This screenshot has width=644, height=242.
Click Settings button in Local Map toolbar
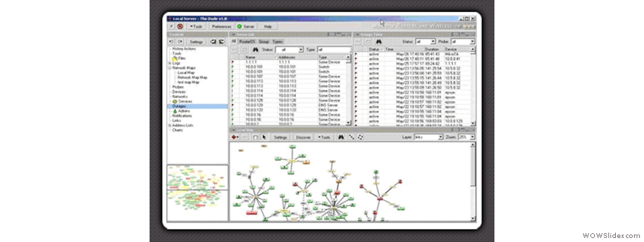click(x=280, y=137)
